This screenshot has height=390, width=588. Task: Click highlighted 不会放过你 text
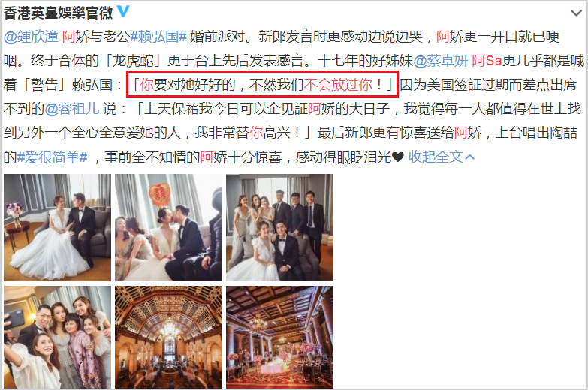(338, 85)
